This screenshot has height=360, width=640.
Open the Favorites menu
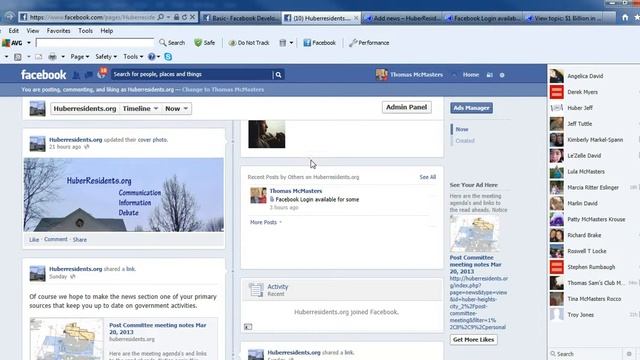pyautogui.click(x=58, y=31)
